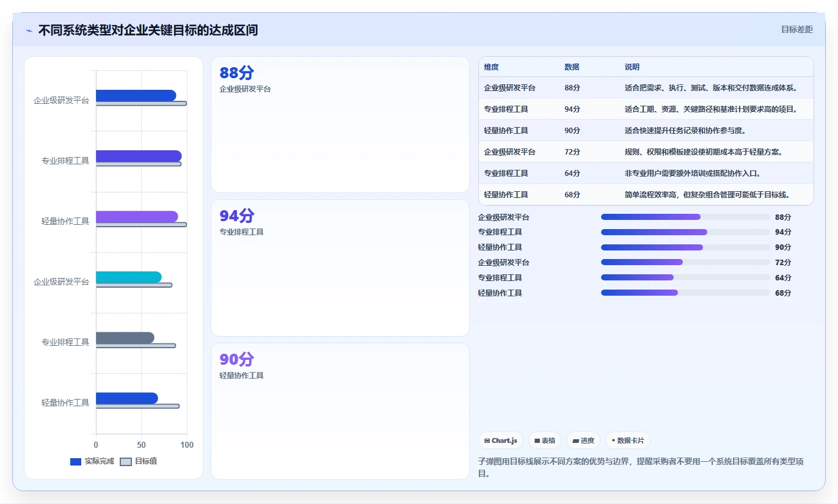
Task: Click the progress bar showing 94分
Action: point(685,232)
